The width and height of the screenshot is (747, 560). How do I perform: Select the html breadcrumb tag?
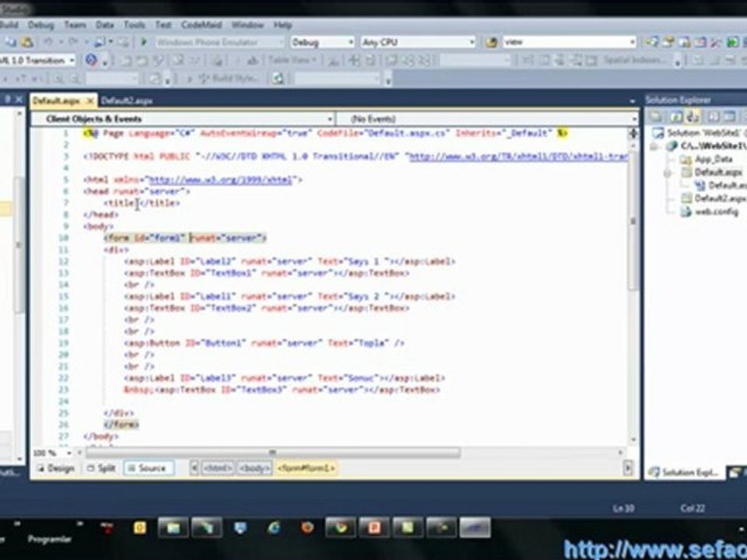click(217, 468)
